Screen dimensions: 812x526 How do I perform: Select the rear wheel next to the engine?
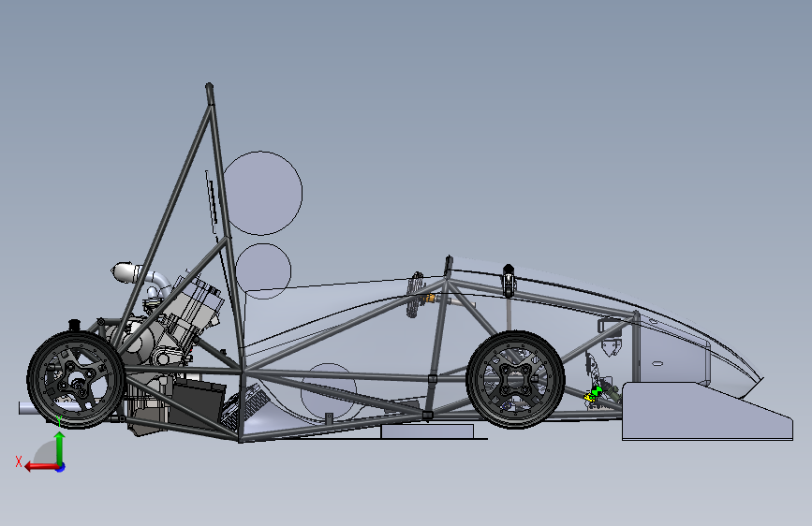(76, 379)
